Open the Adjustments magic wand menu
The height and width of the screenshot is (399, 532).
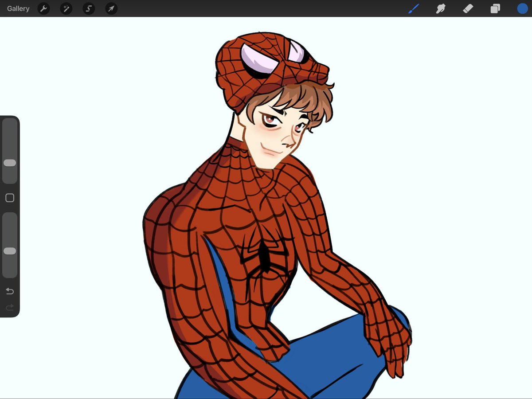tap(66, 8)
